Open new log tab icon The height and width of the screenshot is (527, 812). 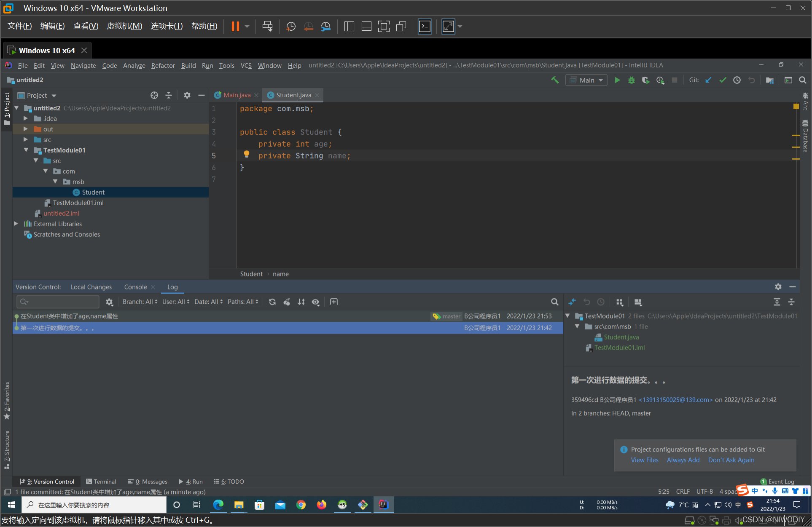pyautogui.click(x=334, y=302)
